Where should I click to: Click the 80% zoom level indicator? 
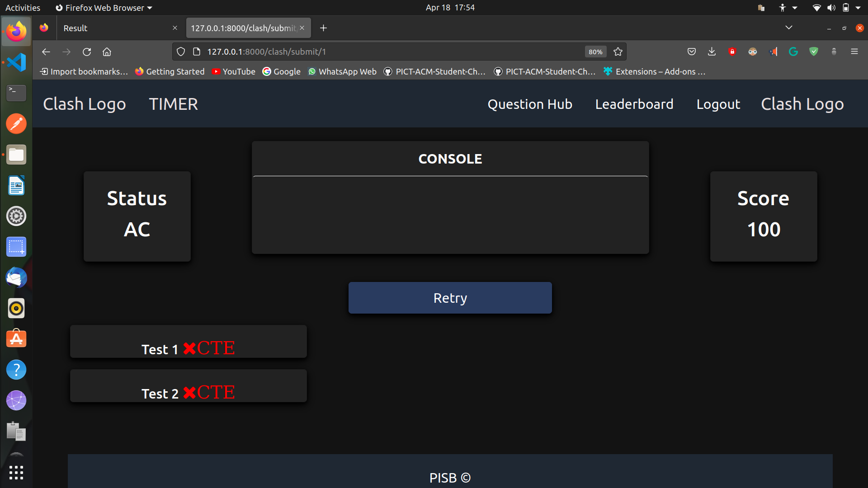point(595,52)
